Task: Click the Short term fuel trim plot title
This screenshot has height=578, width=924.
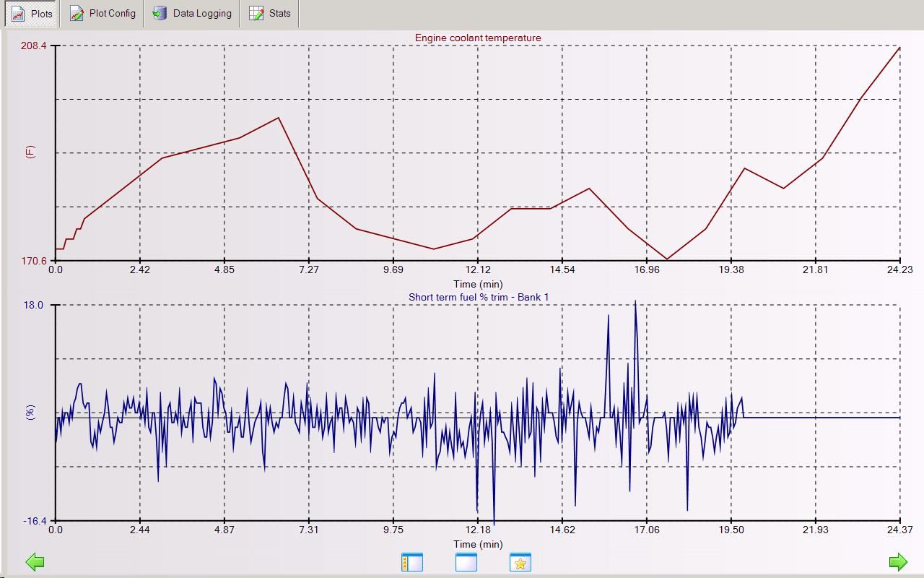Action: [478, 297]
